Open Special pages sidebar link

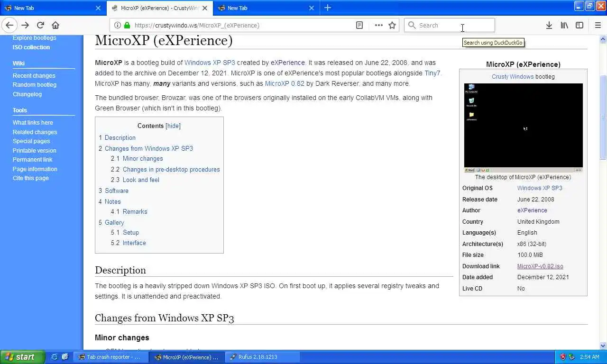[31, 141]
